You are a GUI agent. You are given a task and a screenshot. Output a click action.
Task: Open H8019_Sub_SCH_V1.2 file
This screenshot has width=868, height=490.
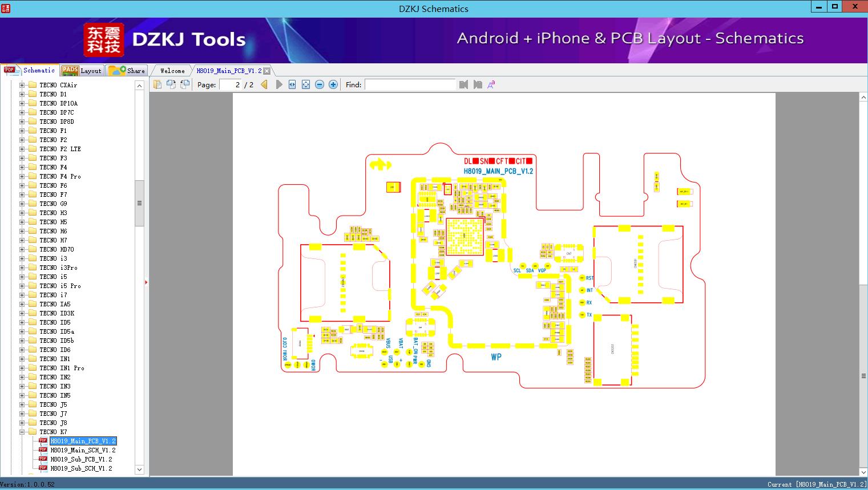pyautogui.click(x=81, y=468)
